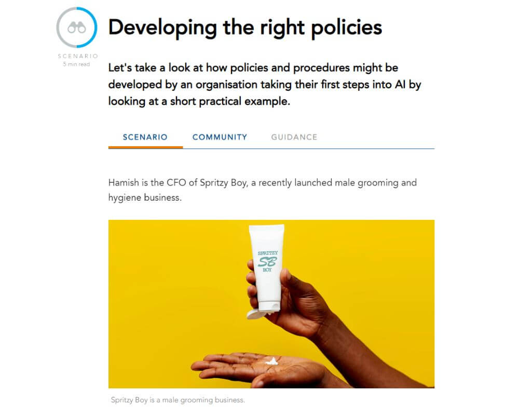The image size is (519, 420).
Task: Open the SCENARIO tab
Action: (x=145, y=137)
